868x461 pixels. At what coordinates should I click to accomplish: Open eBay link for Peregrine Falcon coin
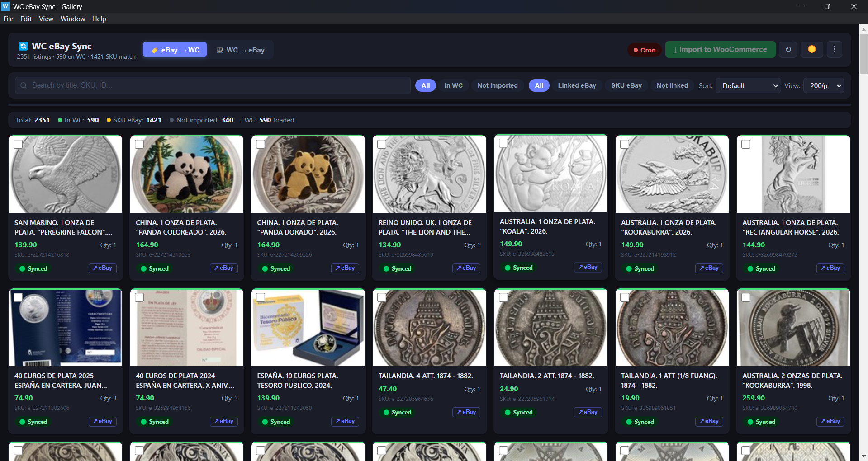pos(103,268)
